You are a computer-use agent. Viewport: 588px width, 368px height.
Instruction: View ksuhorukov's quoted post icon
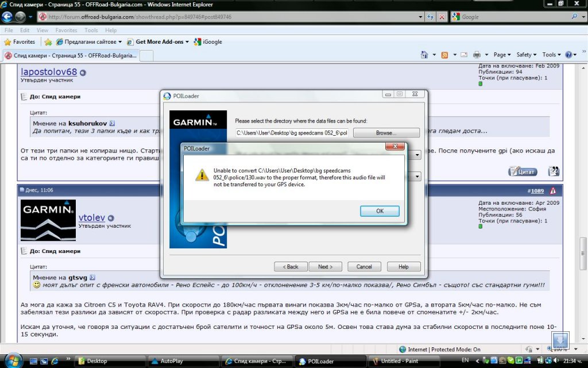coord(112,123)
